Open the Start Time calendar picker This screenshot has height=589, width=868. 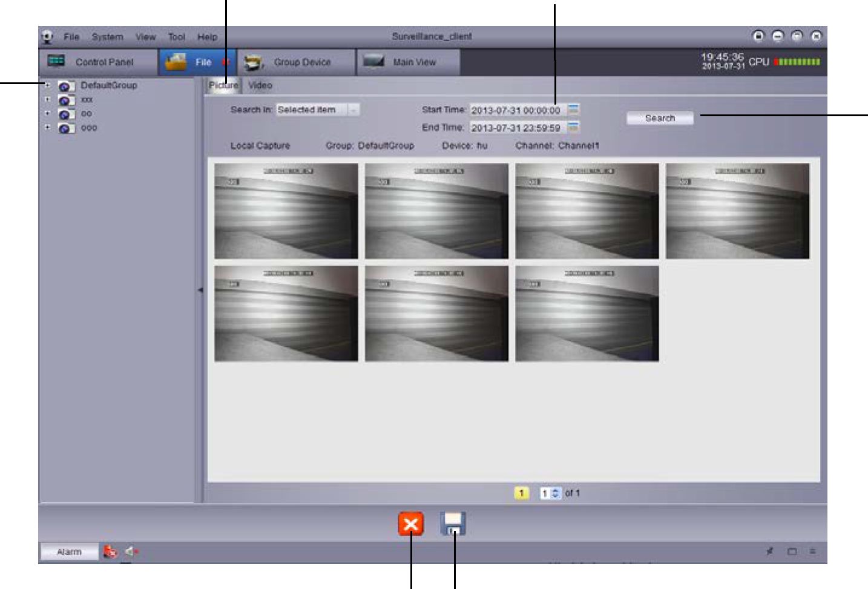[x=573, y=110]
